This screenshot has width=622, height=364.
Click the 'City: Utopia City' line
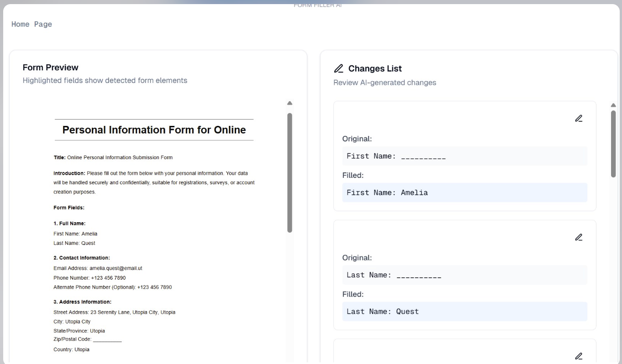click(72, 322)
